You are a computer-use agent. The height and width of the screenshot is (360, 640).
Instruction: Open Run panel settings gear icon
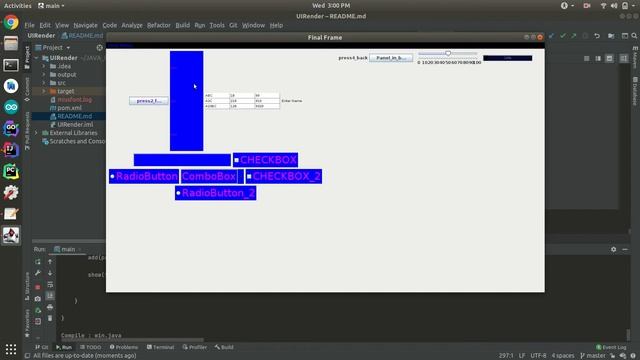pyautogui.click(x=613, y=249)
